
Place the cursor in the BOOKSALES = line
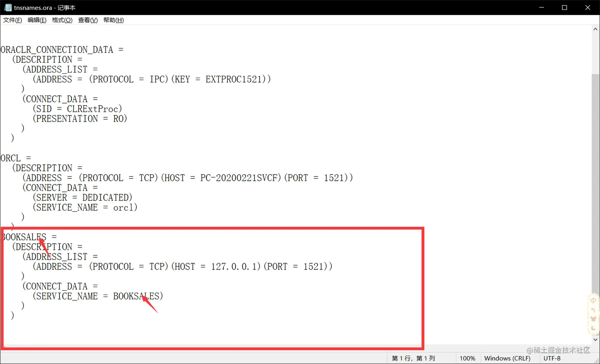[x=29, y=237]
